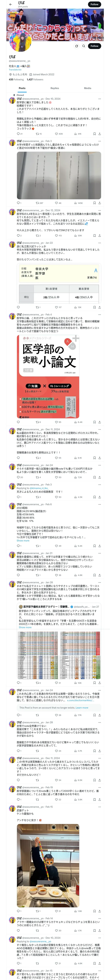
Task: Open more options on the pinned post
Action: 99,99
